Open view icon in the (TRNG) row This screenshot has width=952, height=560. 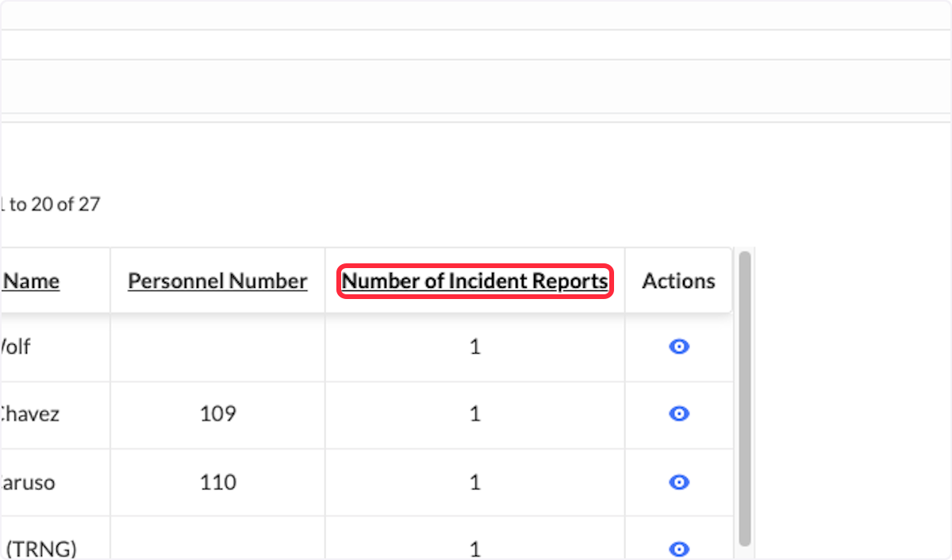point(679,549)
